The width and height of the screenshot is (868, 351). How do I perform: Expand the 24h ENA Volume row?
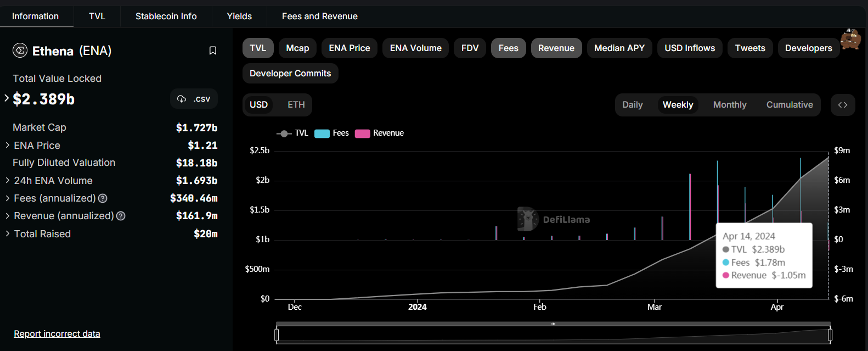point(8,181)
